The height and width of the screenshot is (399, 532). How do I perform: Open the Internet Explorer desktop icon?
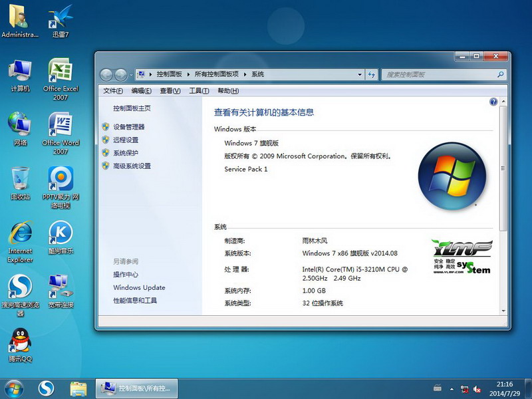(x=20, y=241)
